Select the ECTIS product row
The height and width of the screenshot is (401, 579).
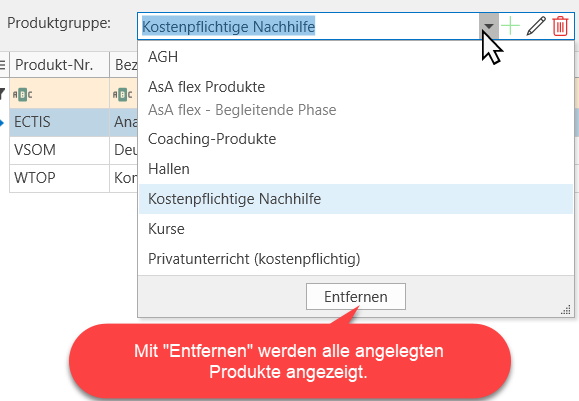pyautogui.click(x=73, y=122)
